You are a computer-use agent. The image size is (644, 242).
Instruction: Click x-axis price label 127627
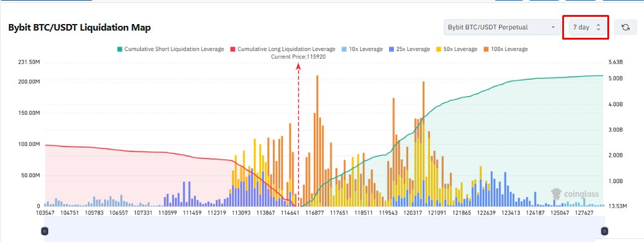pyautogui.click(x=584, y=213)
